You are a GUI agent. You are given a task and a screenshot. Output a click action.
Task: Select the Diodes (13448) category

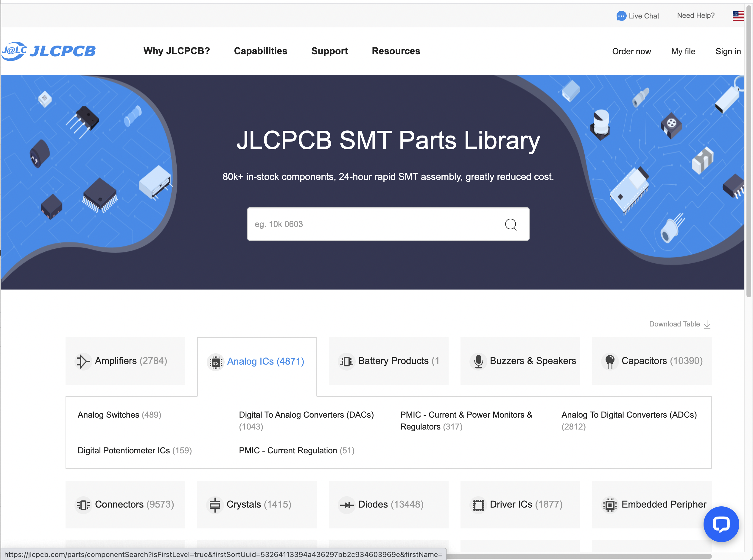click(388, 504)
